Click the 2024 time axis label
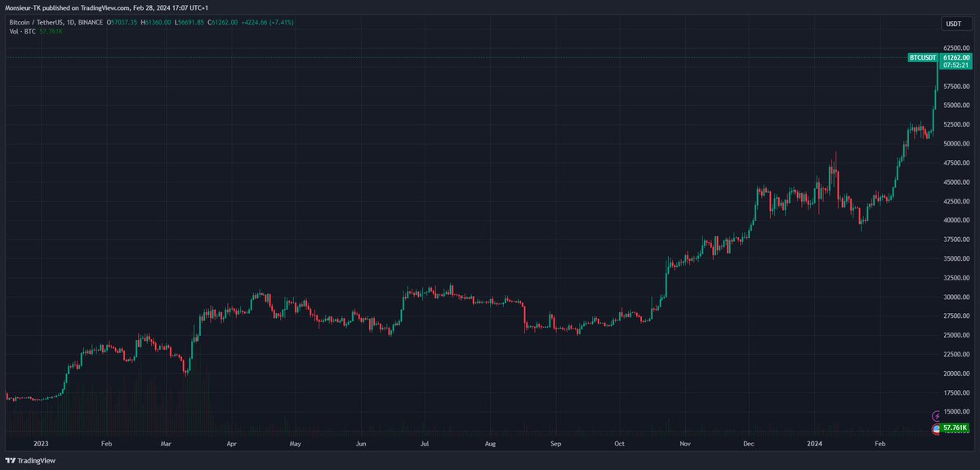980x470 pixels. (814, 442)
